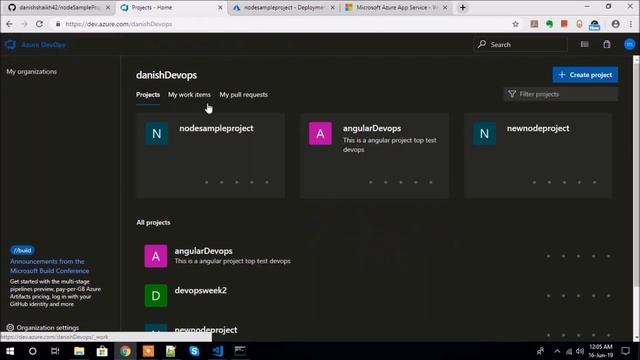Click the Organization settings gear icon
Screen dimensions: 640x360
click(x=10, y=327)
